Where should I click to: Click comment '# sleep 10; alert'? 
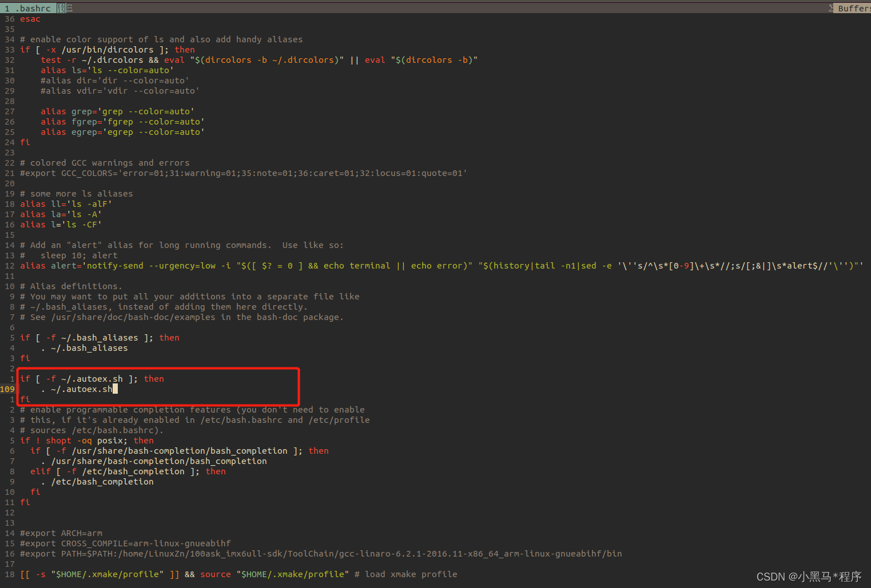(69, 255)
